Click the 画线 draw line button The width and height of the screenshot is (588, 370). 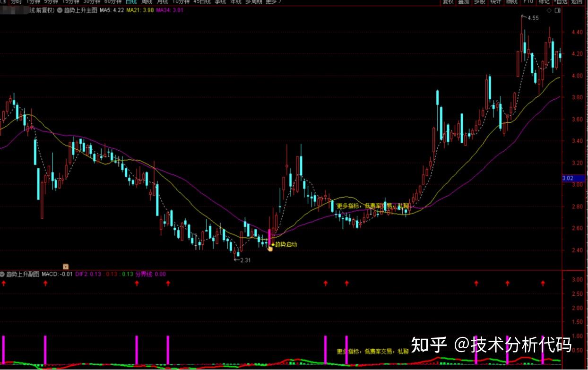pyautogui.click(x=511, y=2)
